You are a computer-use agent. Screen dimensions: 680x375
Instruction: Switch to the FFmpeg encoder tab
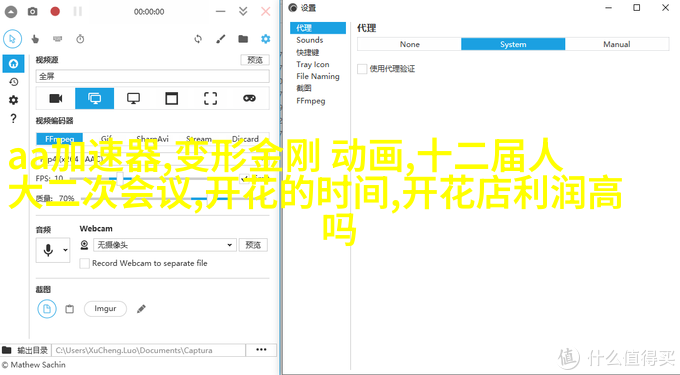[x=60, y=139]
